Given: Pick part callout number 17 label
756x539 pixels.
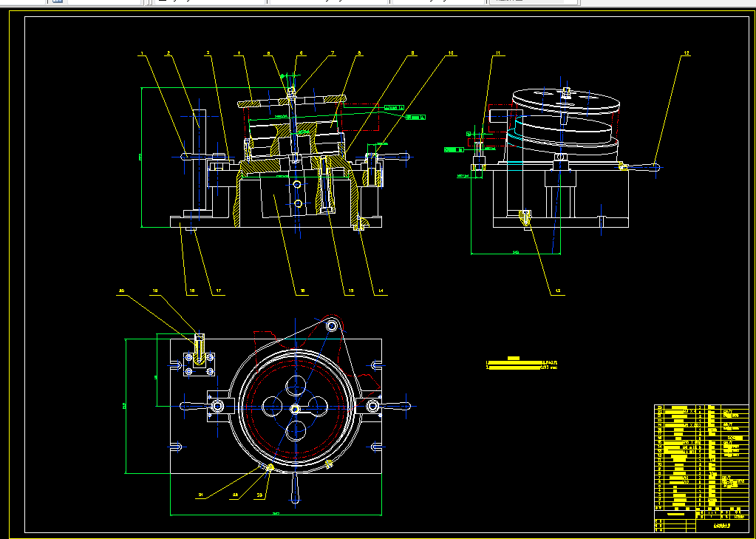Looking at the screenshot, I should click(x=219, y=291).
